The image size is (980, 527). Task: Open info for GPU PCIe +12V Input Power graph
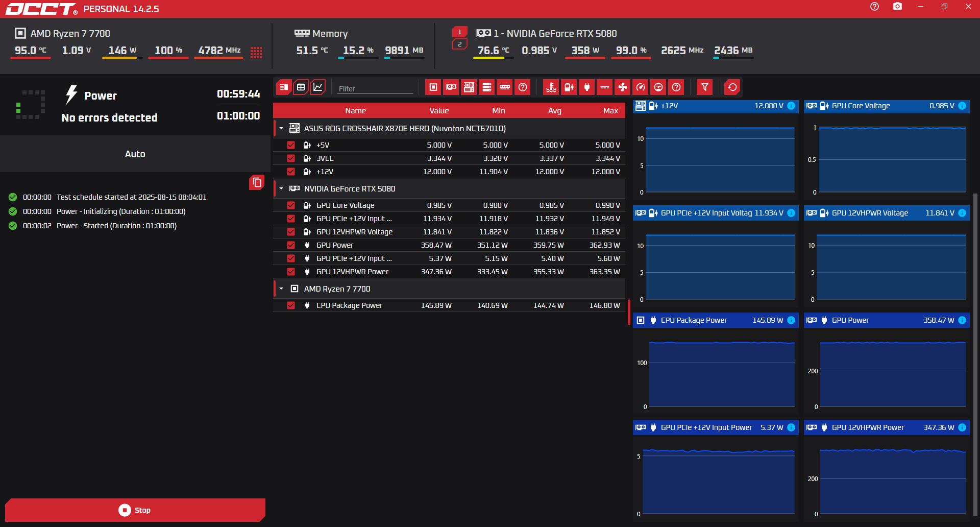click(791, 427)
